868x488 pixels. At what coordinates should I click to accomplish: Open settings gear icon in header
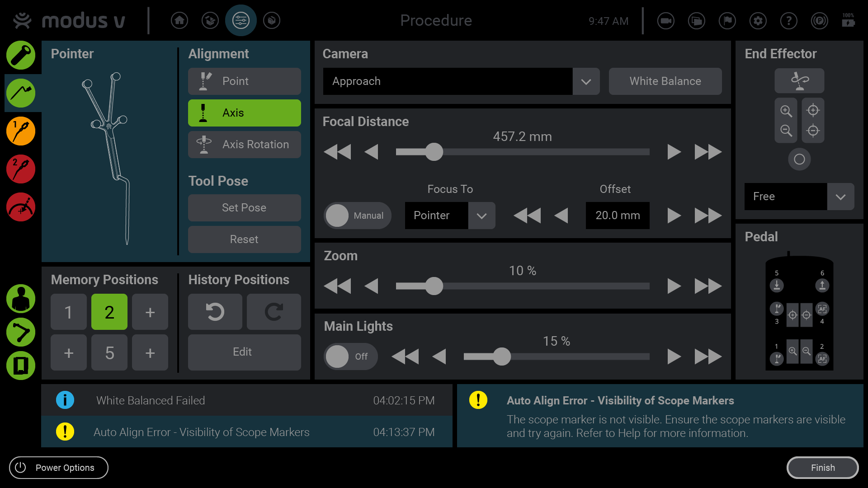pos(758,21)
